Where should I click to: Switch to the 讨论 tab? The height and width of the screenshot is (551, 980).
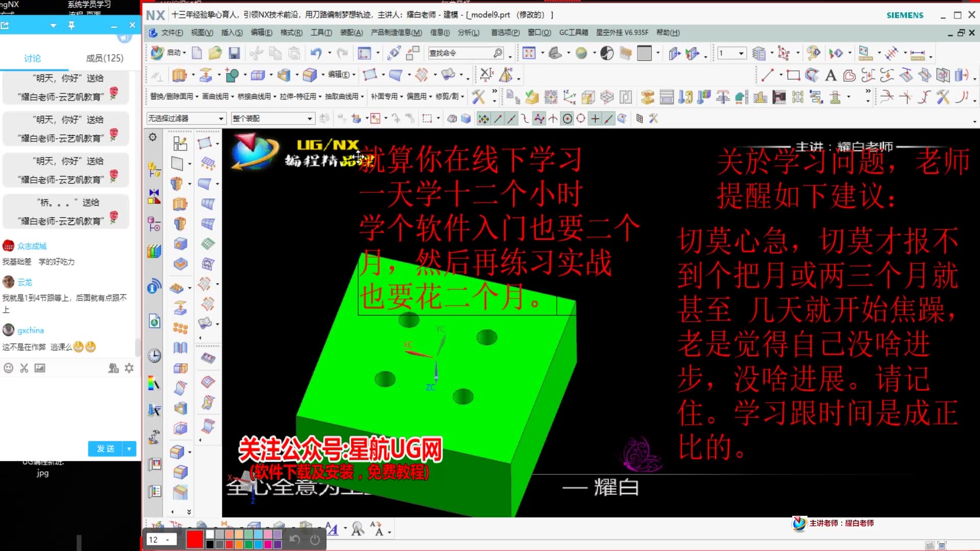pyautogui.click(x=33, y=58)
